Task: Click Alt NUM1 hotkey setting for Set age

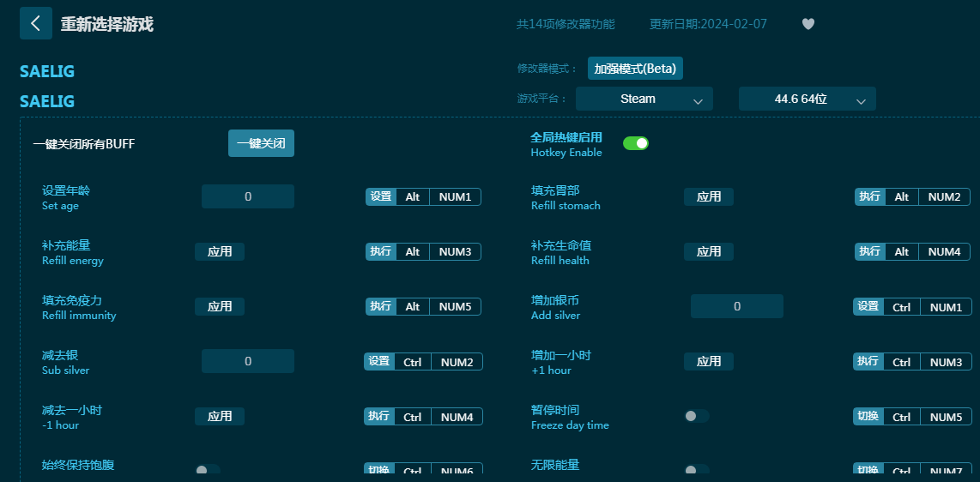Action: coord(423,197)
